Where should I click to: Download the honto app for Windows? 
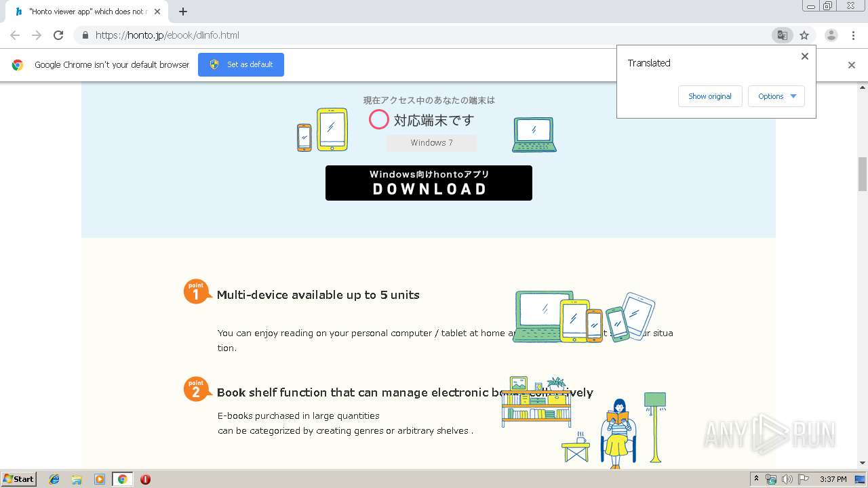429,183
